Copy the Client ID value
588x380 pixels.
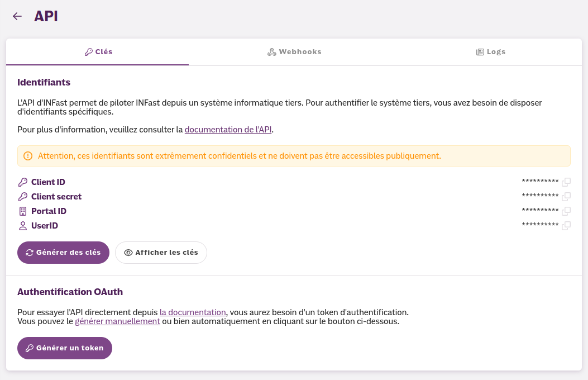(x=566, y=182)
